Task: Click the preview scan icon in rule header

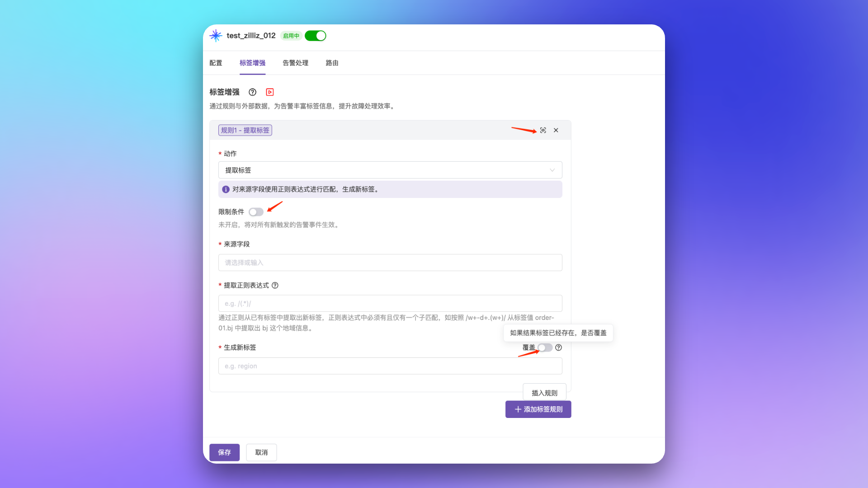Action: [x=543, y=130]
